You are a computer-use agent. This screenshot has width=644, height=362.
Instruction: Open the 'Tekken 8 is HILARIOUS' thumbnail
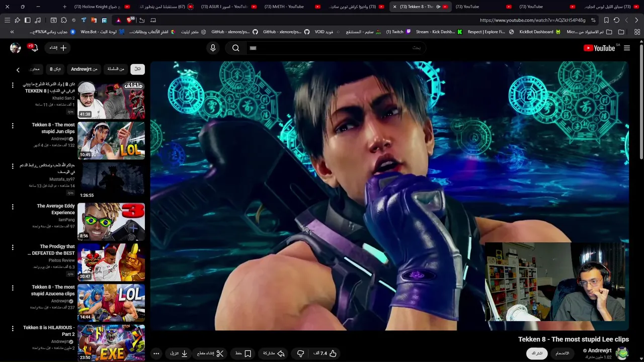click(111, 343)
